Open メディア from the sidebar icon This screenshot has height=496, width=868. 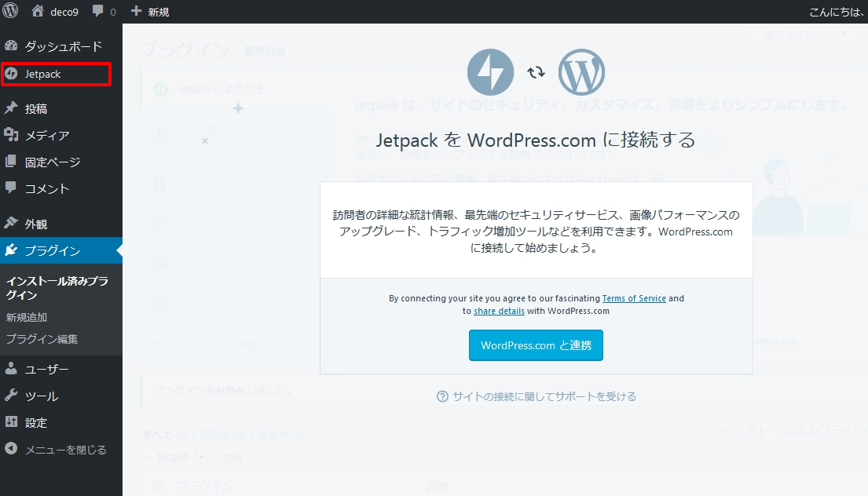point(13,133)
